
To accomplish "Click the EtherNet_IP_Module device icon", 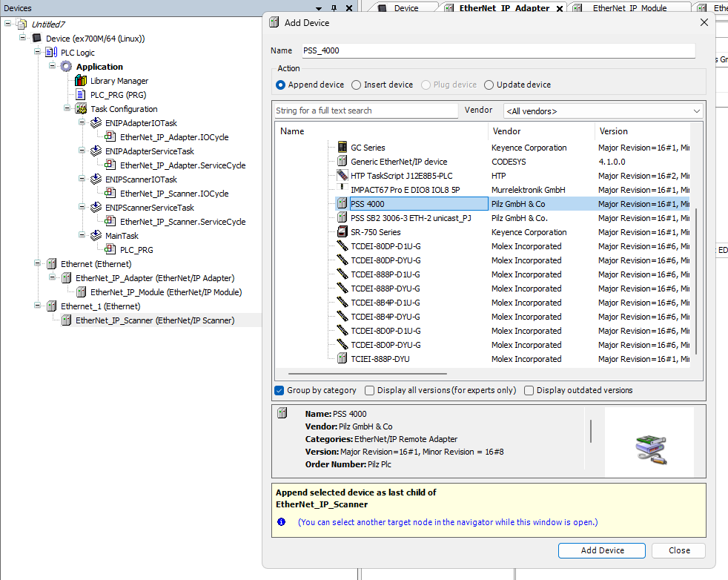I will pos(82,291).
